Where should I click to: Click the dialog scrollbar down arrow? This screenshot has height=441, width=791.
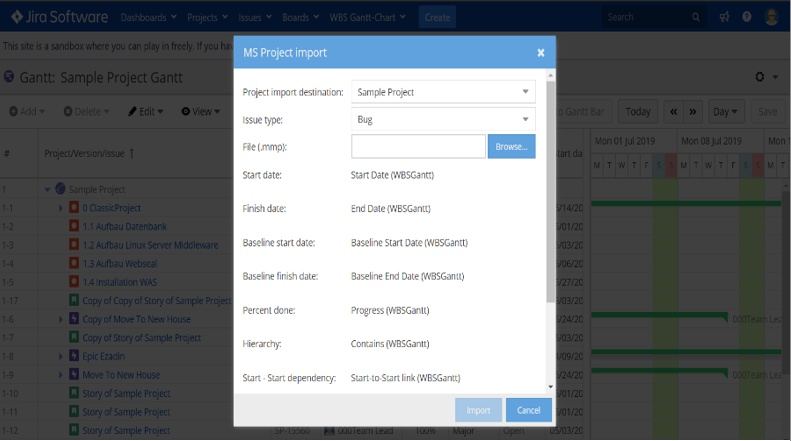pyautogui.click(x=550, y=387)
